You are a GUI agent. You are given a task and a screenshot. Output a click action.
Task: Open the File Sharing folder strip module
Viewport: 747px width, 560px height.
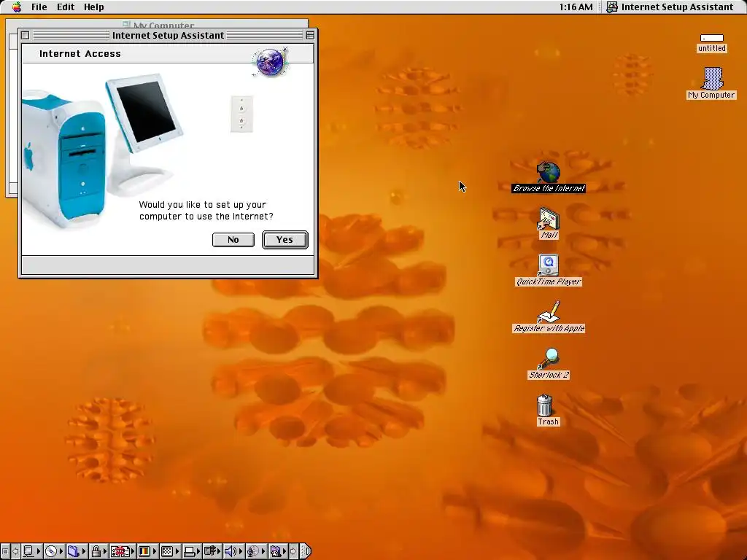point(77,551)
